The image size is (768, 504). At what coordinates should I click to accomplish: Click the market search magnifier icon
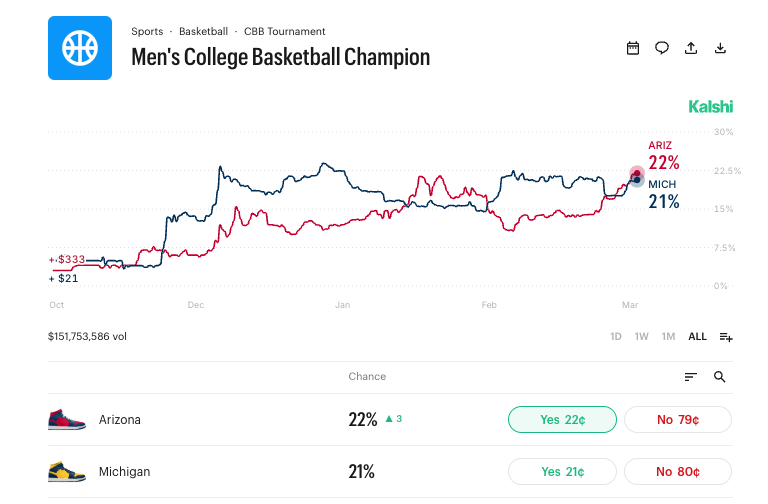pos(720,377)
